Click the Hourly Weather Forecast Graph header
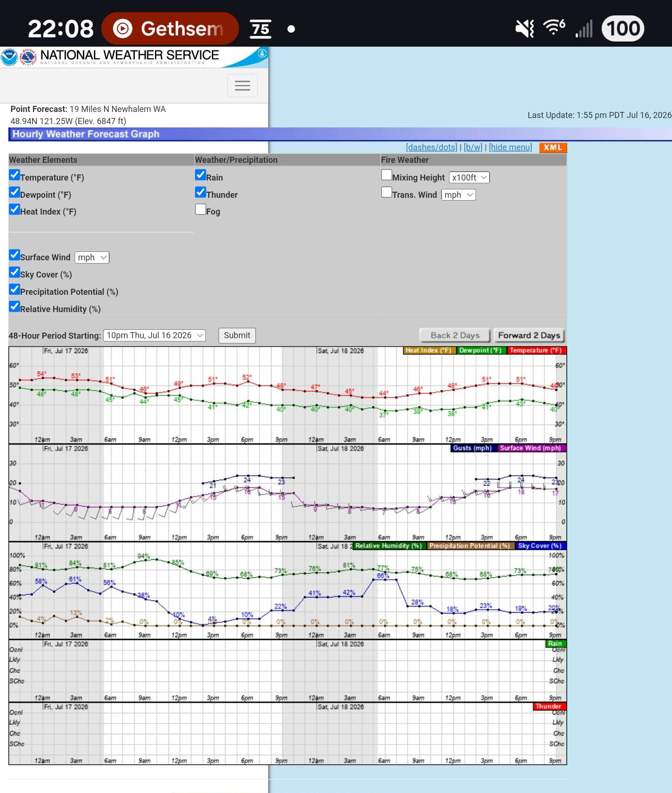 (x=86, y=134)
